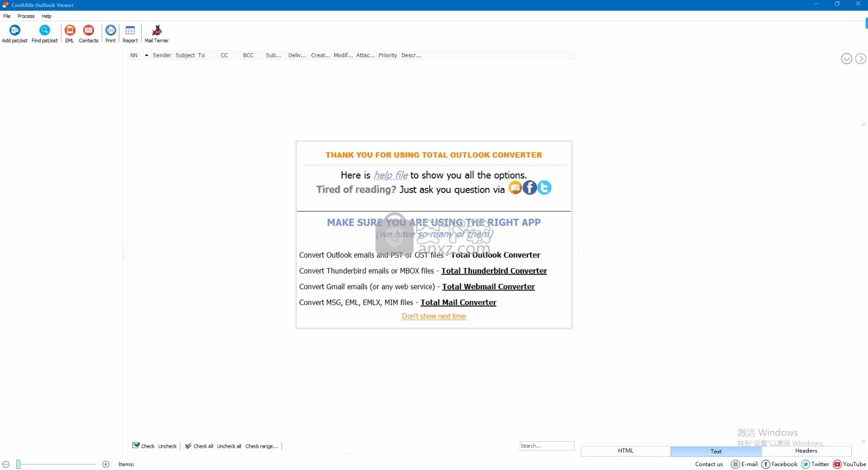Viewport: 868px width, 470px height.
Task: Click the right chevron circle icon
Action: (860, 59)
